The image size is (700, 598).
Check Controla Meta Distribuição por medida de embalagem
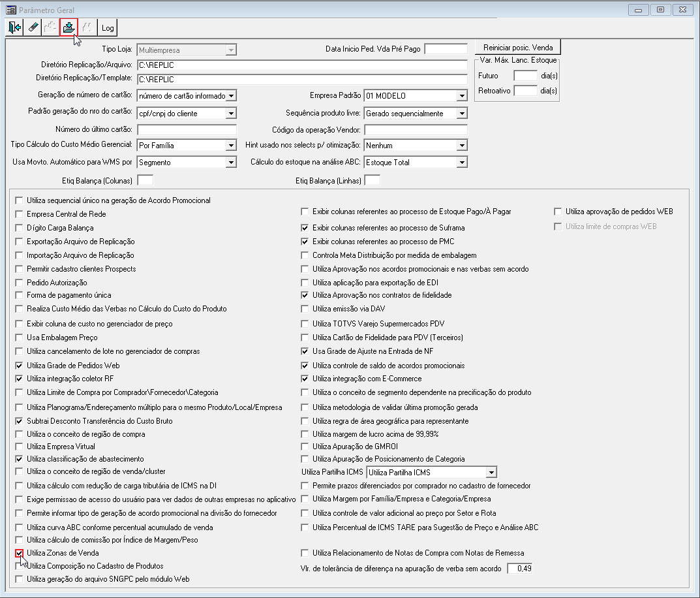pyautogui.click(x=305, y=255)
